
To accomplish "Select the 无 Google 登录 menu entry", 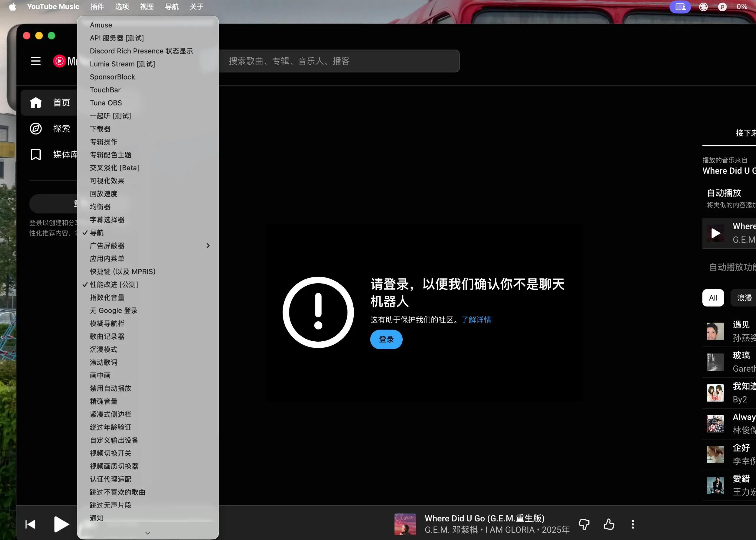I will click(148, 311).
